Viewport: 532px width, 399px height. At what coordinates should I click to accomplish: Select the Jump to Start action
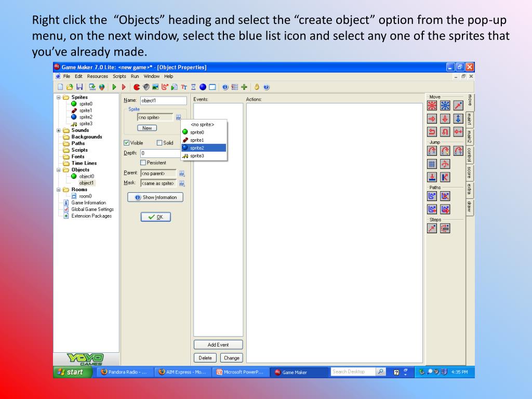pyautogui.click(x=445, y=151)
